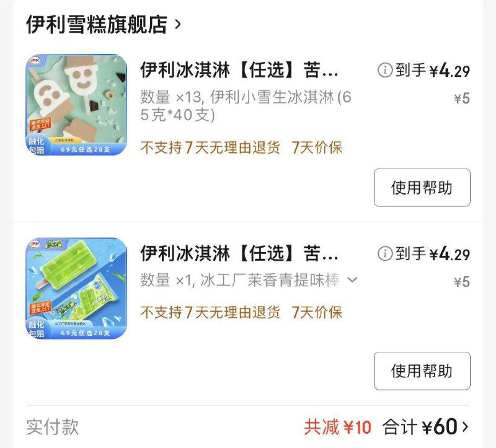
Task: Click 使用帮助 for the 冰工厂 item
Action: tap(422, 371)
